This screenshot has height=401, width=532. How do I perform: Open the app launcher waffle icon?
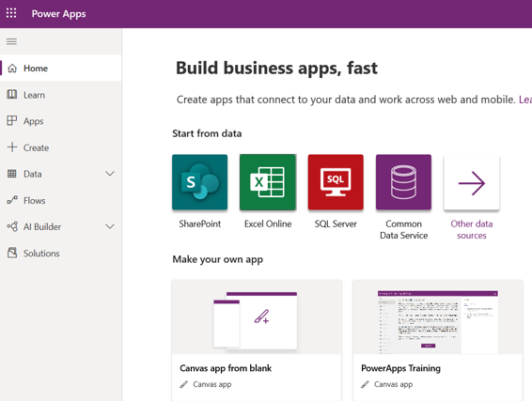click(11, 13)
